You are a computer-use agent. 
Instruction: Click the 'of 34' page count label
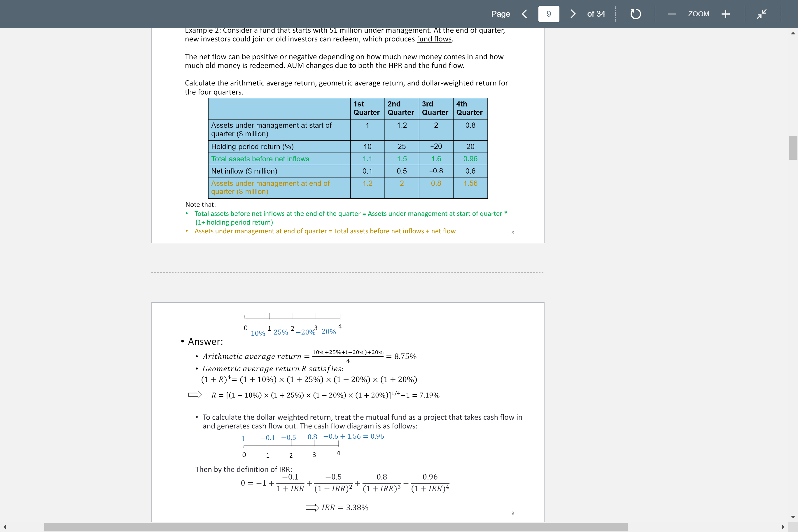(596, 14)
